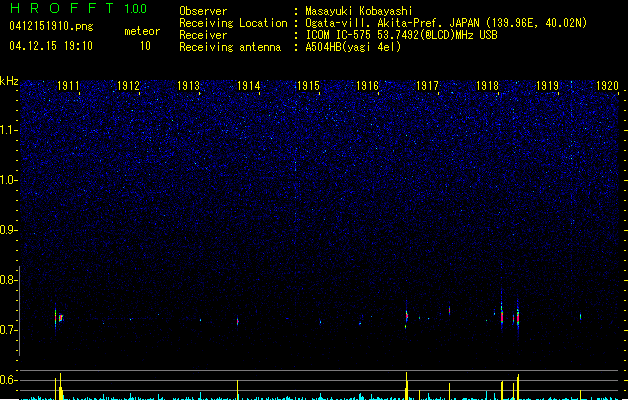Click the Observer label

coord(203,11)
